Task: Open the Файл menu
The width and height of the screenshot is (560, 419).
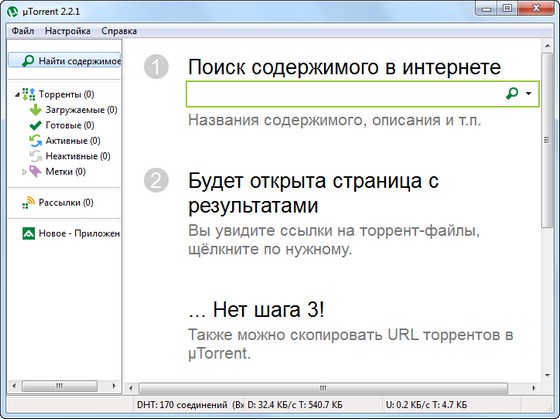Action: tap(23, 31)
